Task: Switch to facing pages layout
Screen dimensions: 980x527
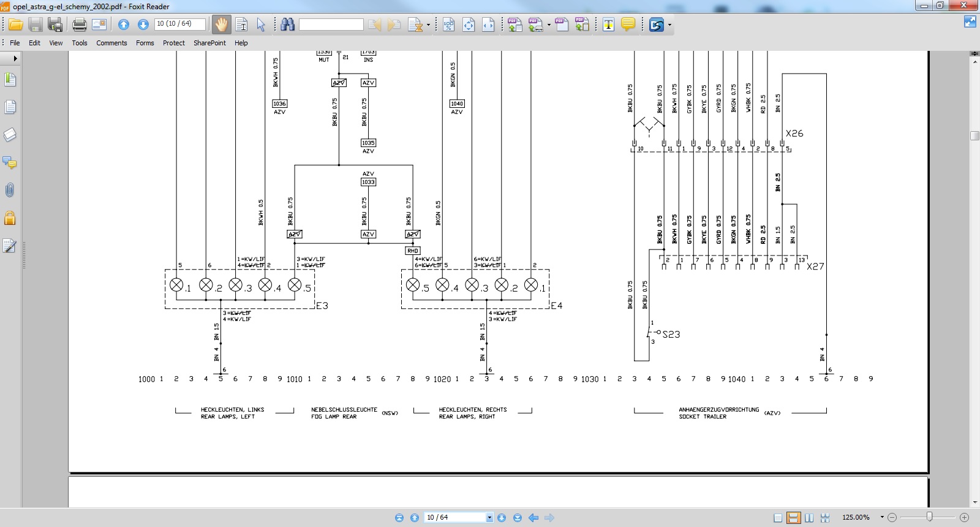Action: pyautogui.click(x=809, y=518)
